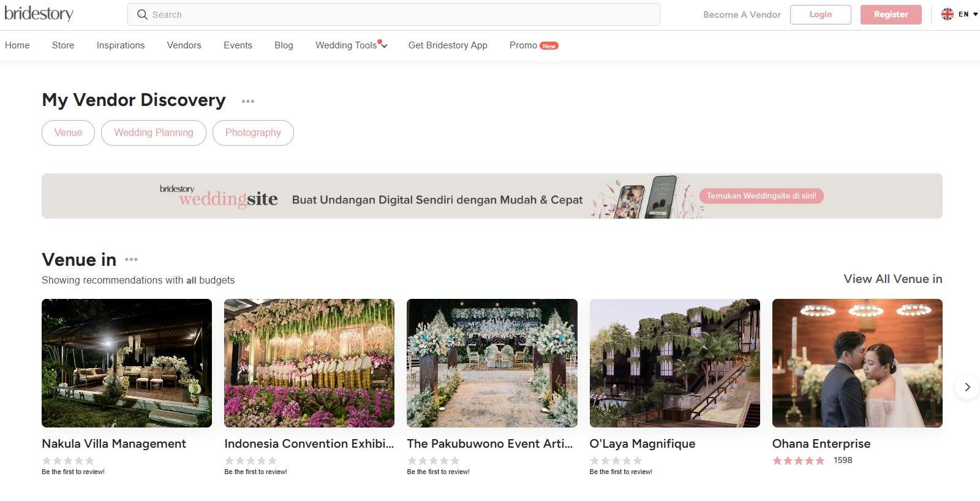Select the Photography category chip

(x=253, y=133)
